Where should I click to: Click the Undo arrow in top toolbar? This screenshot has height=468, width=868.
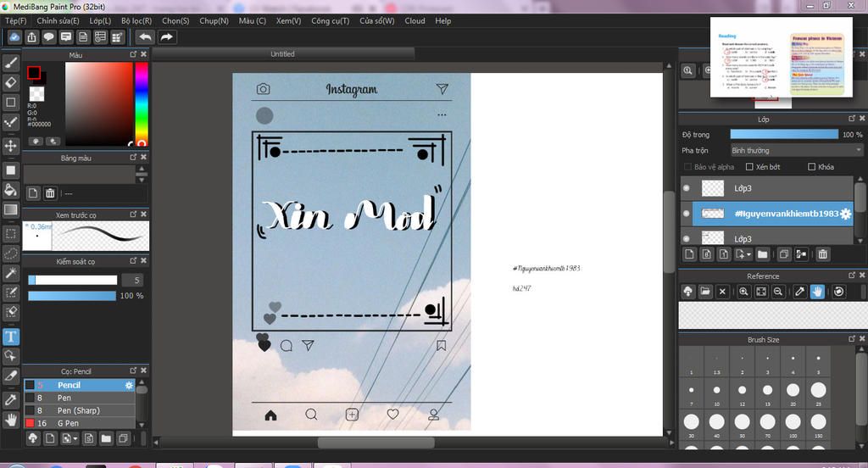(x=145, y=37)
